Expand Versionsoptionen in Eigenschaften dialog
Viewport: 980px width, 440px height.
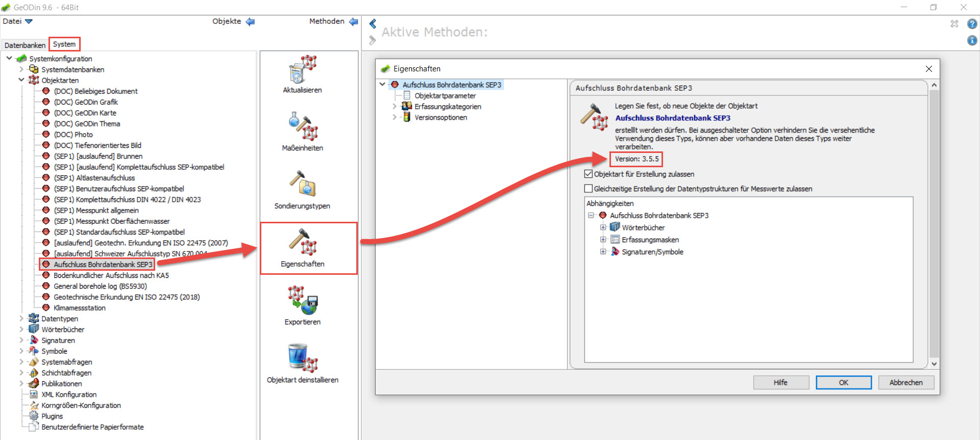pyautogui.click(x=395, y=117)
